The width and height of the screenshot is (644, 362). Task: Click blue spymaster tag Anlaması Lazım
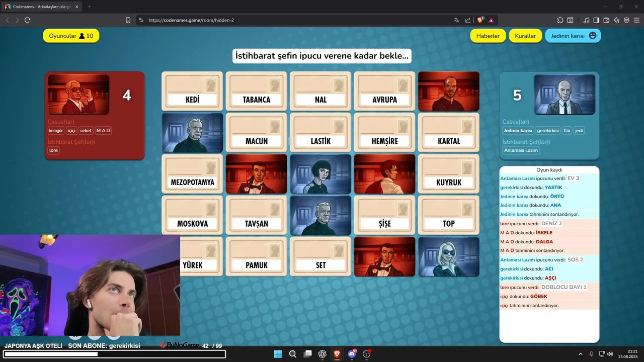tap(521, 150)
